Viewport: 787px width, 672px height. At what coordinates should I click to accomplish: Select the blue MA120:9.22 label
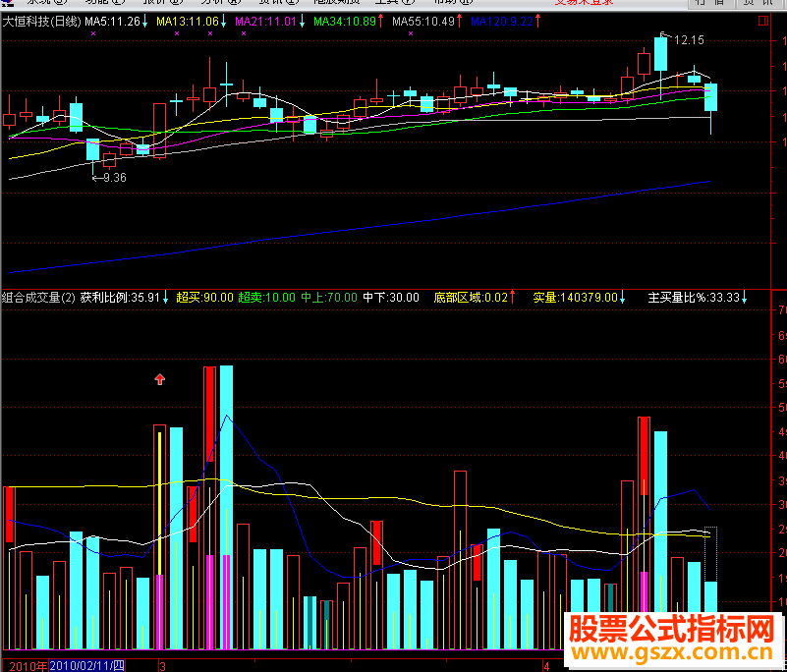tap(502, 22)
